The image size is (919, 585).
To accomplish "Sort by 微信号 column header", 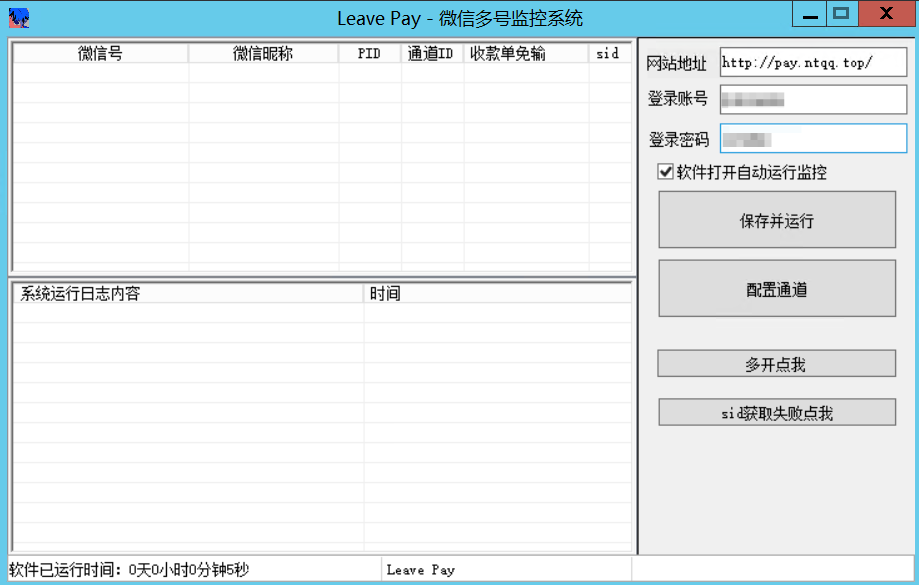I will [100, 54].
